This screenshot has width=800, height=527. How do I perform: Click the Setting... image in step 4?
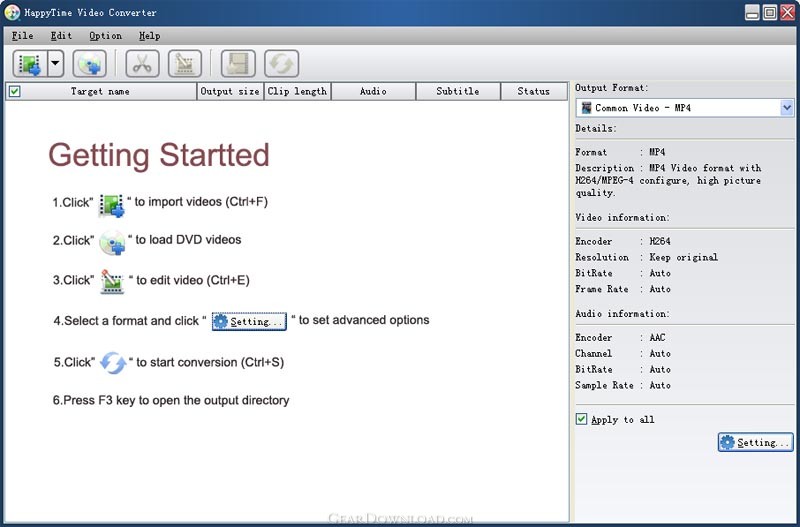pyautogui.click(x=249, y=321)
